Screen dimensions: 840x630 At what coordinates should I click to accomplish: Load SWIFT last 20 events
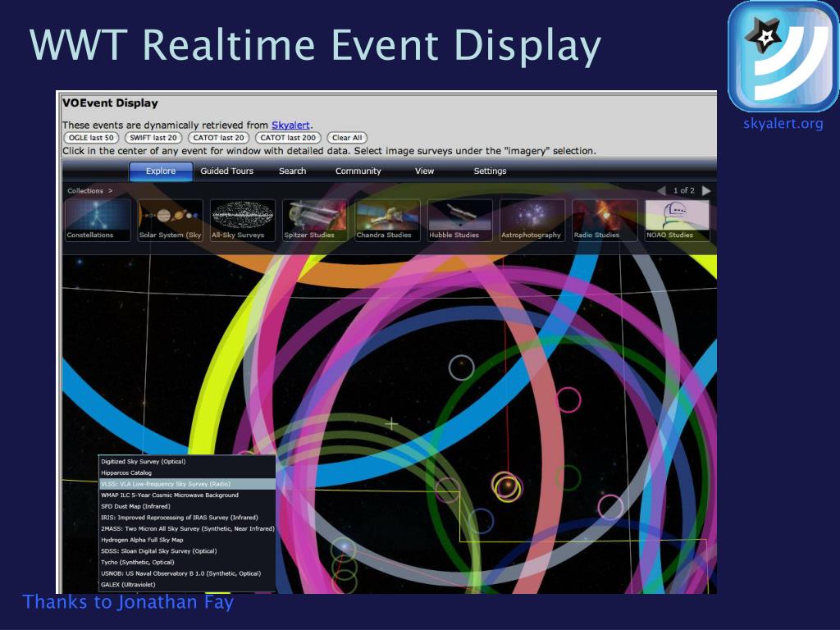[x=153, y=138]
